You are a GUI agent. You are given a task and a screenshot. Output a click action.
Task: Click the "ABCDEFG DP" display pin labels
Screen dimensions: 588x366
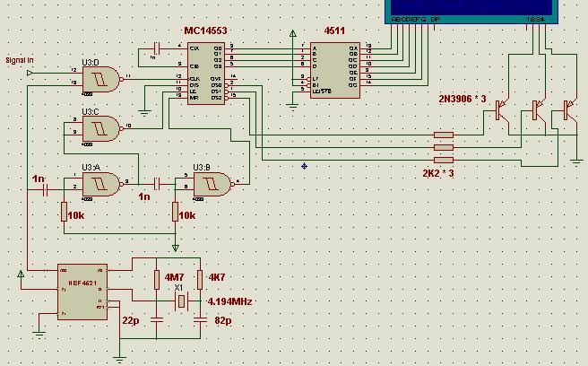pyautogui.click(x=416, y=19)
